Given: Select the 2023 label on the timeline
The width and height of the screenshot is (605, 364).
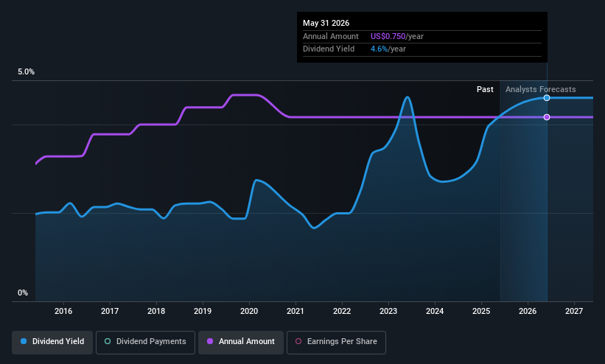Looking at the screenshot, I should [388, 311].
